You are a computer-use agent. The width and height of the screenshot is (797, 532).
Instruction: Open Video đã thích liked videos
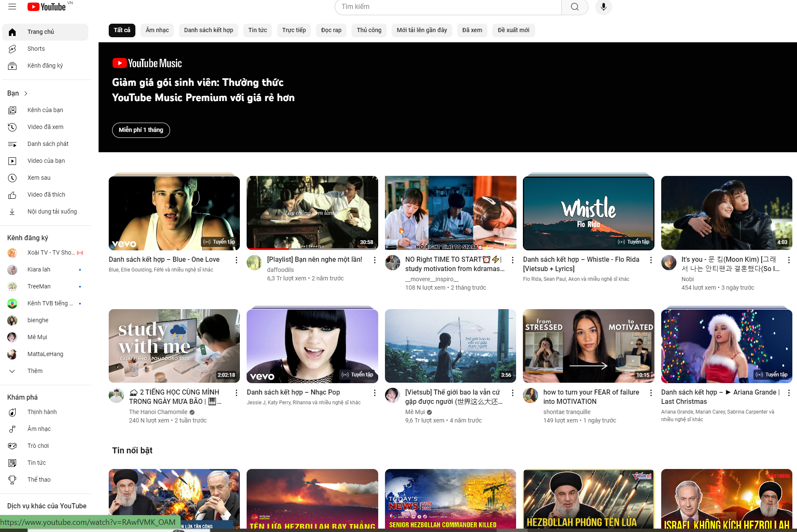(45, 195)
